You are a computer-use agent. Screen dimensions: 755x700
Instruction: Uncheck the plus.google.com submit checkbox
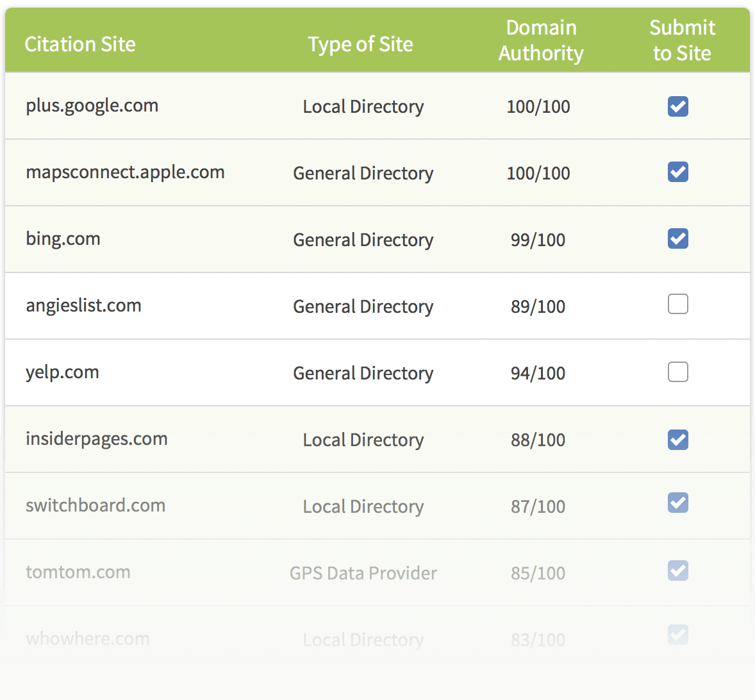677,106
